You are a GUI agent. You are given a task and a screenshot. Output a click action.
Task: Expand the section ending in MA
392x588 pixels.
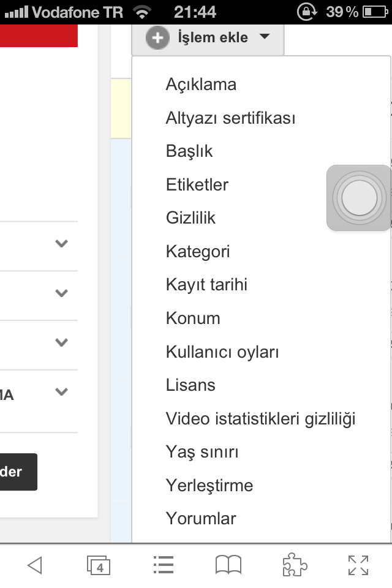click(61, 390)
